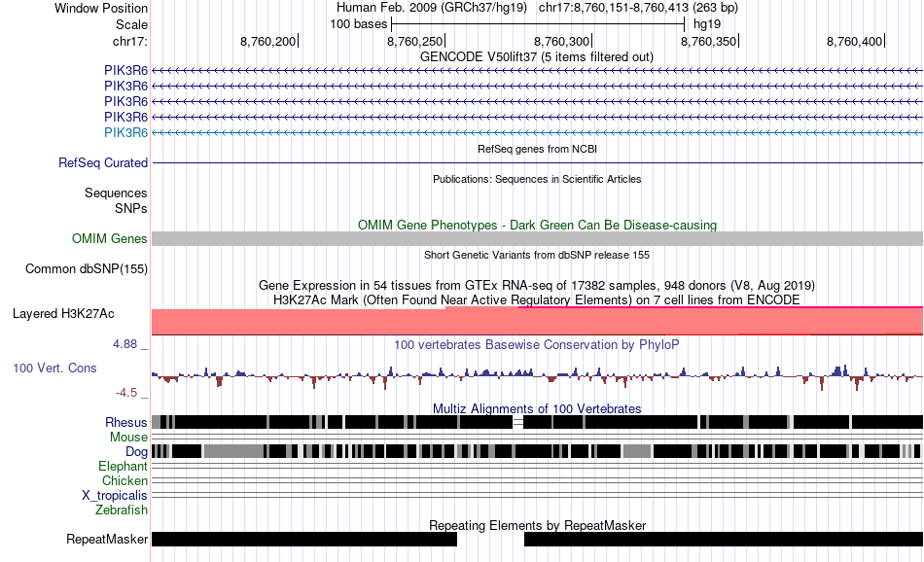
Task: Click the 8,760,250 ruler position
Action: [x=415, y=41]
